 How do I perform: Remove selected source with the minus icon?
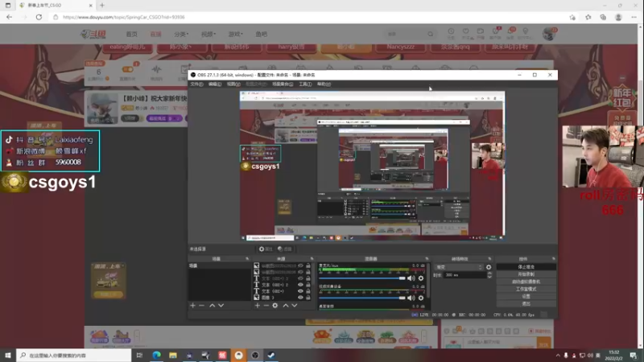266,306
